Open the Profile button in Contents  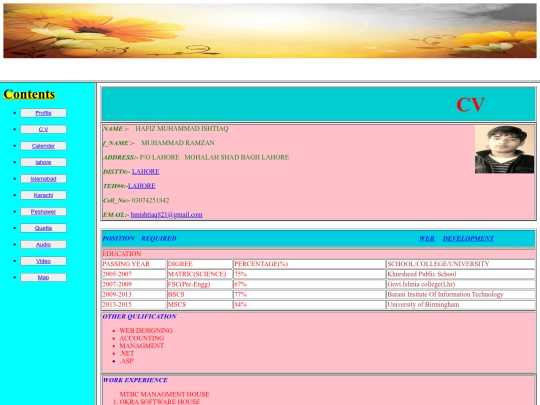pos(43,113)
